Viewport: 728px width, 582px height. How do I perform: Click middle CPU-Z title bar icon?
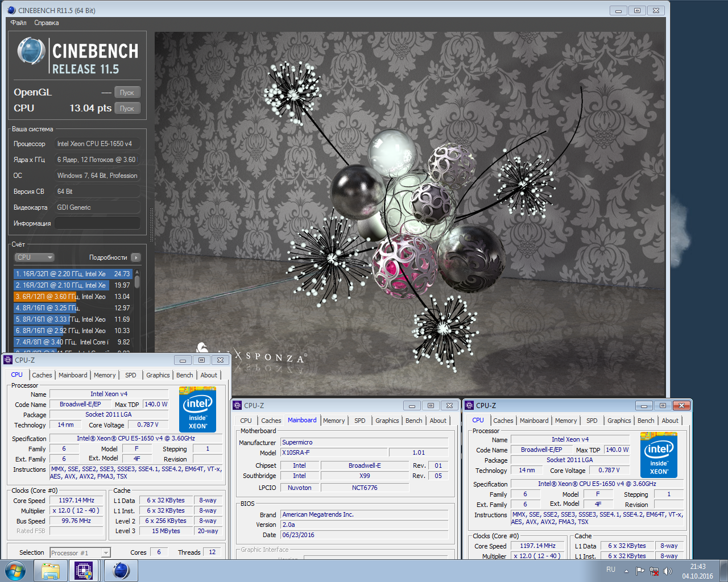(x=237, y=405)
